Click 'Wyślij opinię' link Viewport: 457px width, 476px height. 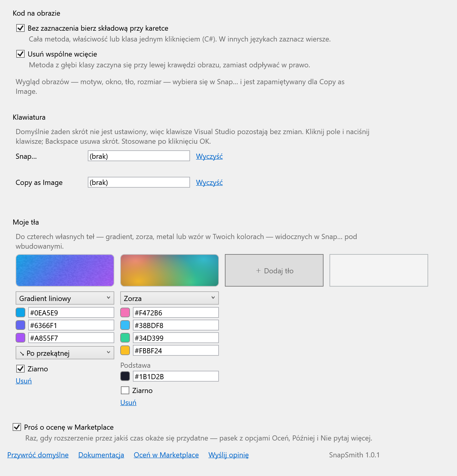[228, 455]
